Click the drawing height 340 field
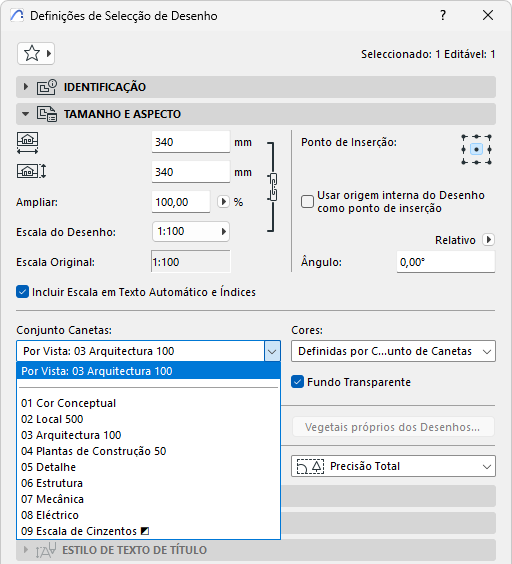The width and height of the screenshot is (512, 564). coord(191,172)
